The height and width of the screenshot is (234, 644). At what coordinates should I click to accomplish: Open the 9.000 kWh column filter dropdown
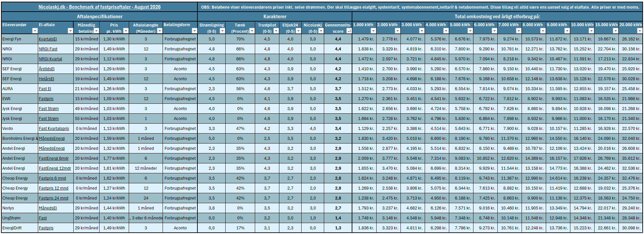(567, 31)
